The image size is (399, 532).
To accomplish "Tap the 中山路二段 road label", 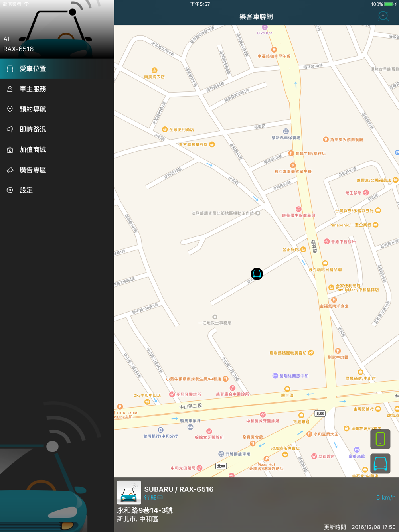I will pos(190,406).
